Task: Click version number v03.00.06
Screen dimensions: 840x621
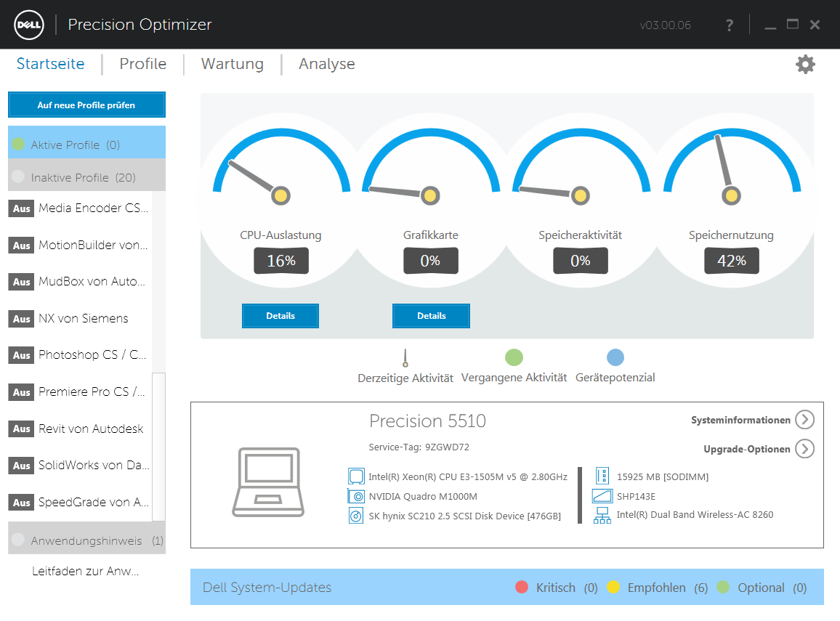Action: pyautogui.click(x=666, y=25)
